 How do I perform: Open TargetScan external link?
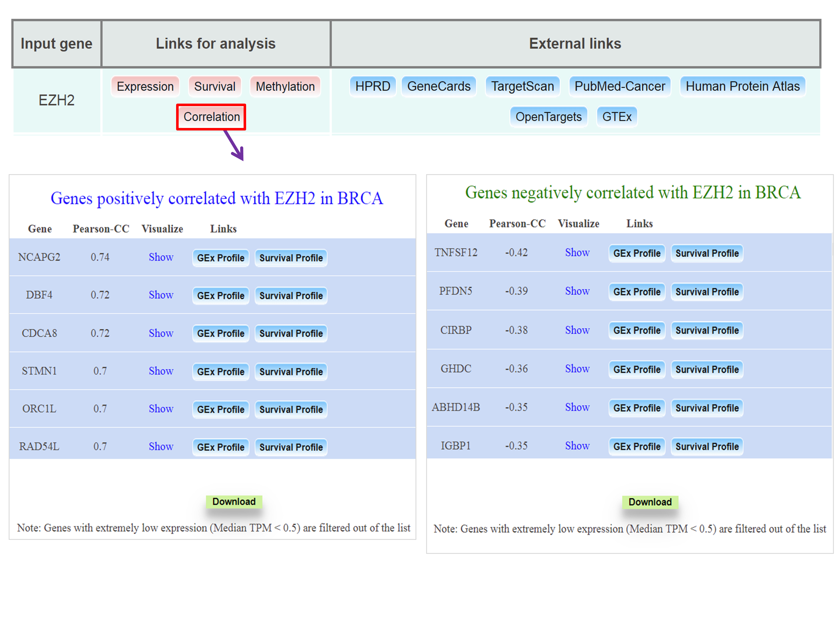click(522, 86)
